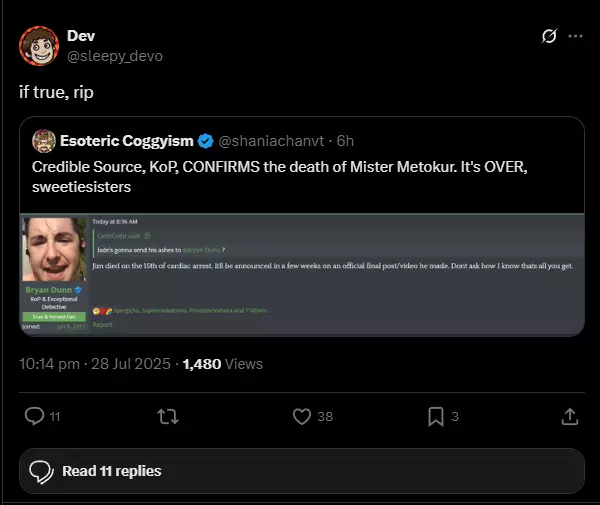Click the 1,480 Views counter
The width and height of the screenshot is (600, 505).
pyautogui.click(x=223, y=364)
